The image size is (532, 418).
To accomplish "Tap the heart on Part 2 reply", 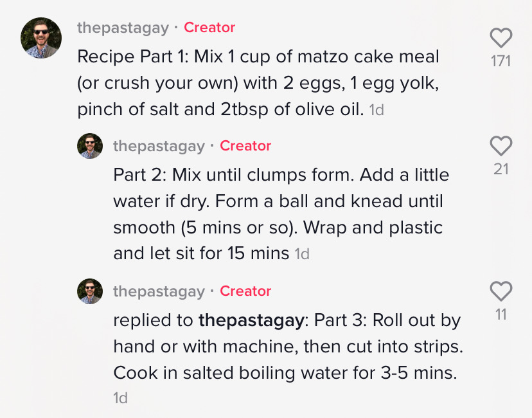I will click(501, 147).
